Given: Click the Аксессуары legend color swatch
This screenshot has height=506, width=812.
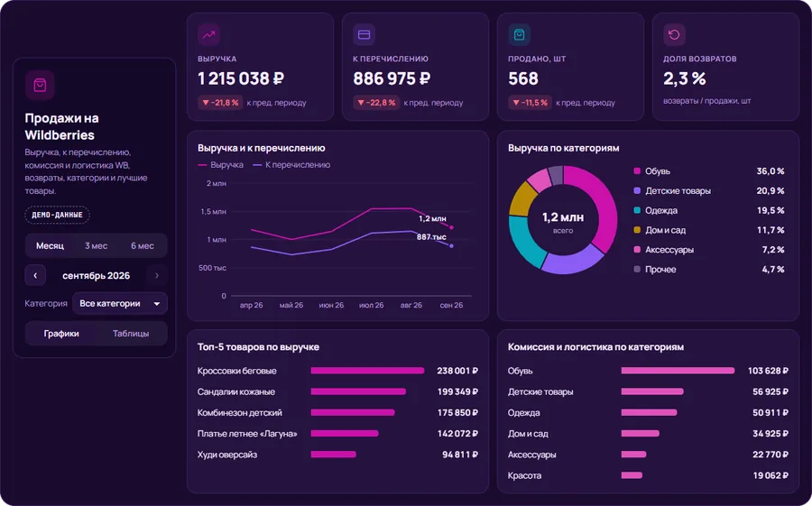Looking at the screenshot, I should (x=637, y=250).
